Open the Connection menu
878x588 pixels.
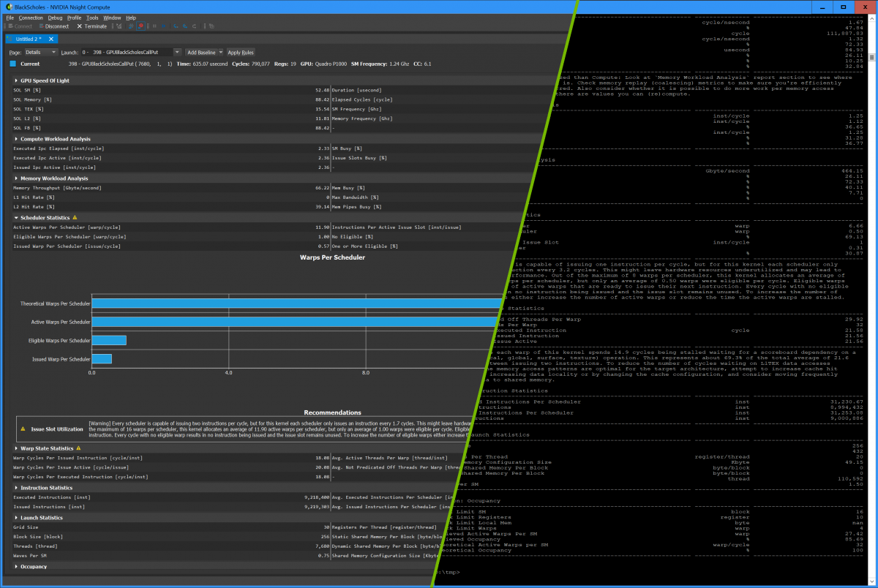coord(31,18)
